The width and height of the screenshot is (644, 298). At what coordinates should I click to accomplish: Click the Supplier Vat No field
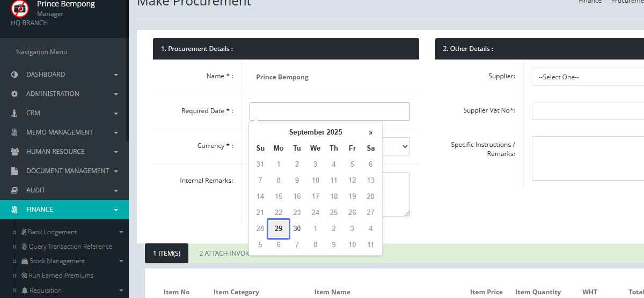[x=588, y=111]
